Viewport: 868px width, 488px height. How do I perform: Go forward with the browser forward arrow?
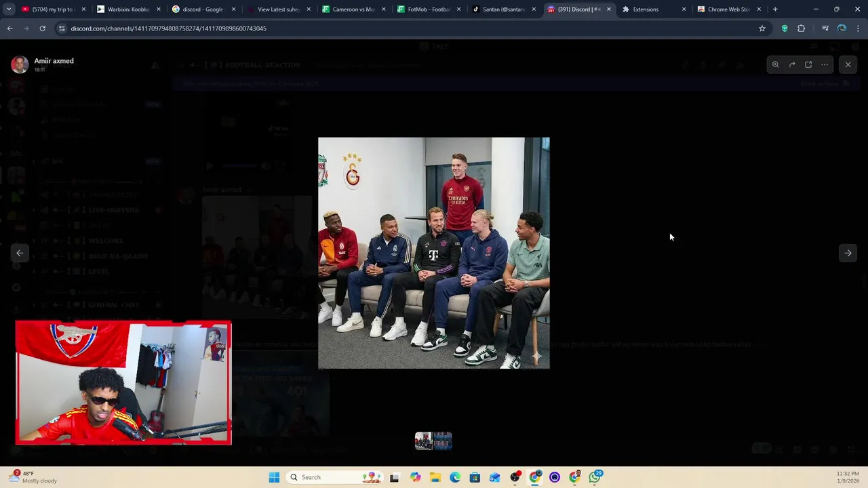(26, 28)
